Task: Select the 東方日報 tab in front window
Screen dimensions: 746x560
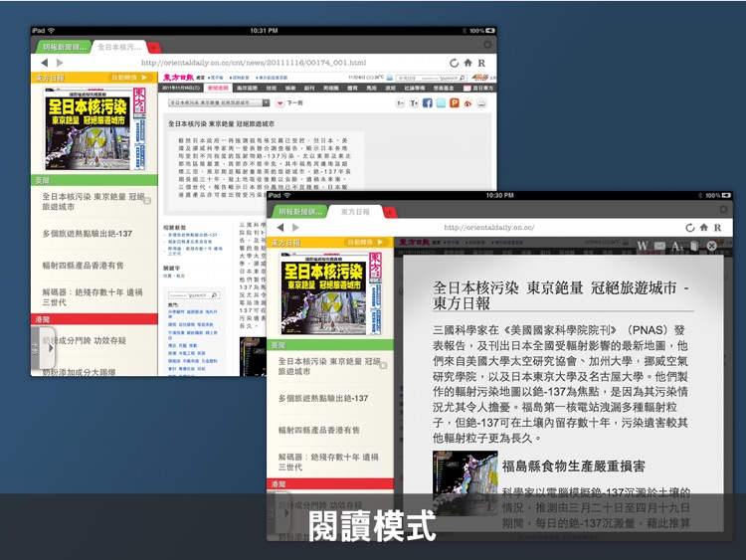Action: pyautogui.click(x=355, y=212)
